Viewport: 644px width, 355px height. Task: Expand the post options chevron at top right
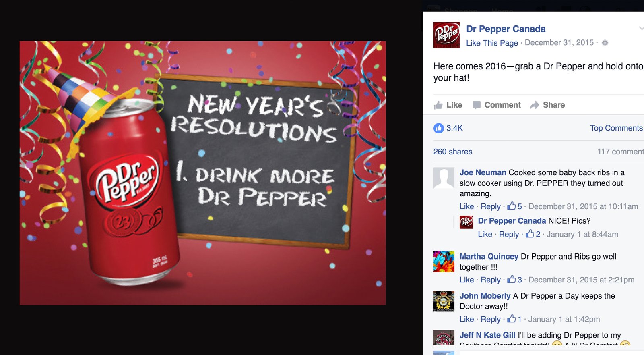641,28
